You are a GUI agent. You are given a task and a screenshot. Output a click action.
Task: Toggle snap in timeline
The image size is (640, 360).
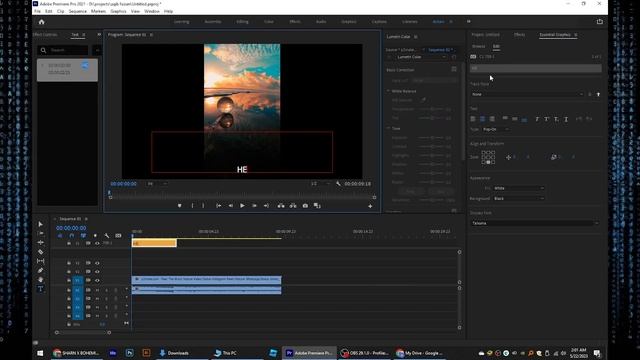[x=71, y=236]
